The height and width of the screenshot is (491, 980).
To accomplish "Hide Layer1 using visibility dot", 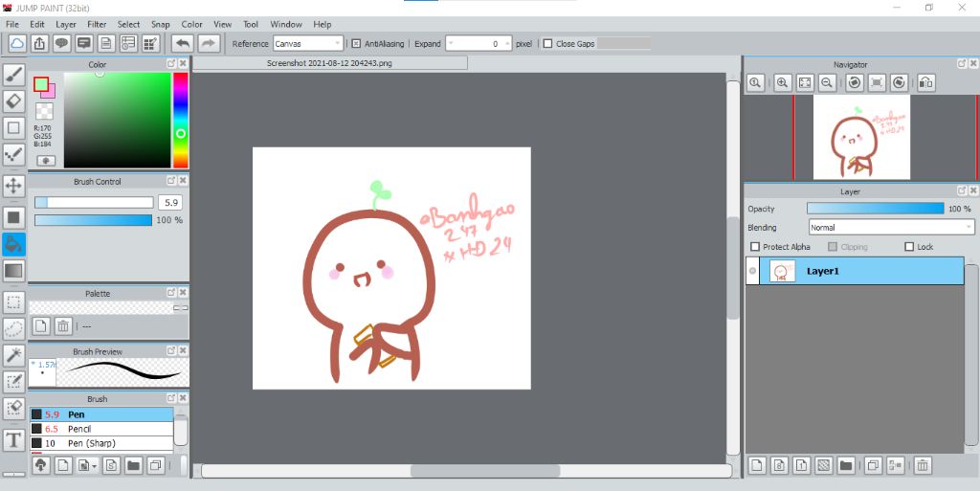I will (x=752, y=271).
